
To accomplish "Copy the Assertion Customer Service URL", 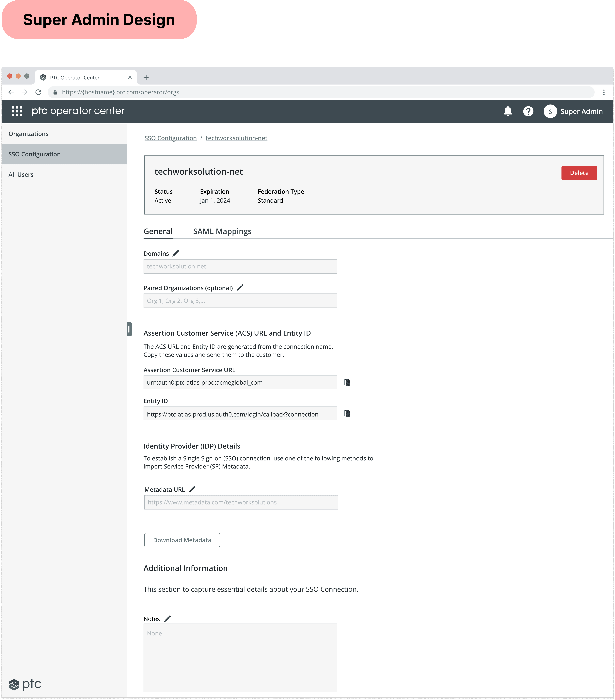I will click(347, 383).
